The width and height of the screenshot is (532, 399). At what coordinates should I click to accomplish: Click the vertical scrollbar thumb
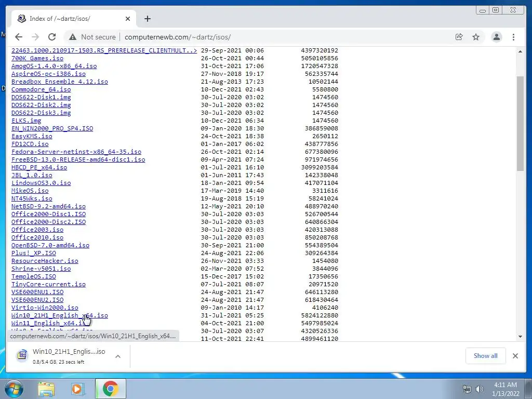pos(520,124)
